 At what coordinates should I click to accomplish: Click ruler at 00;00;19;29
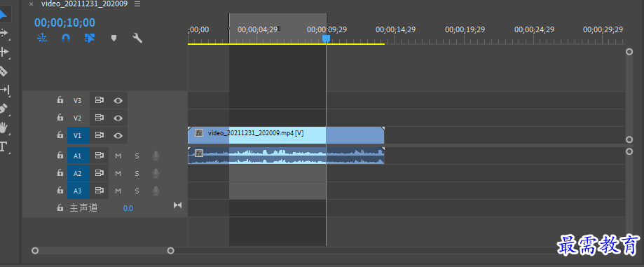point(465,29)
